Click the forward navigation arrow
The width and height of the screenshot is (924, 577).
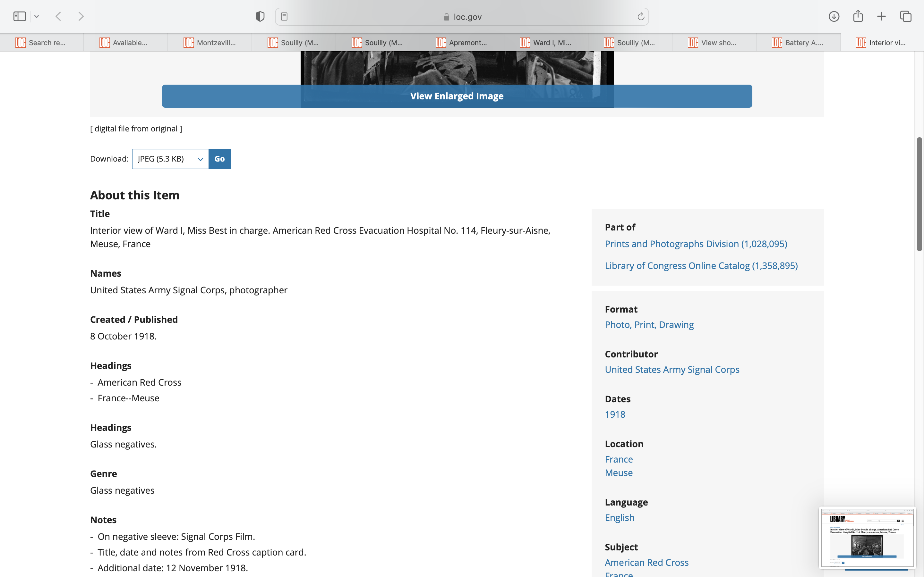(x=81, y=16)
